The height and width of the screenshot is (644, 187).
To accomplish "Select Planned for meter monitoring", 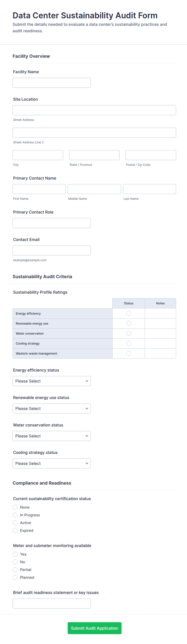I will 15,577.
